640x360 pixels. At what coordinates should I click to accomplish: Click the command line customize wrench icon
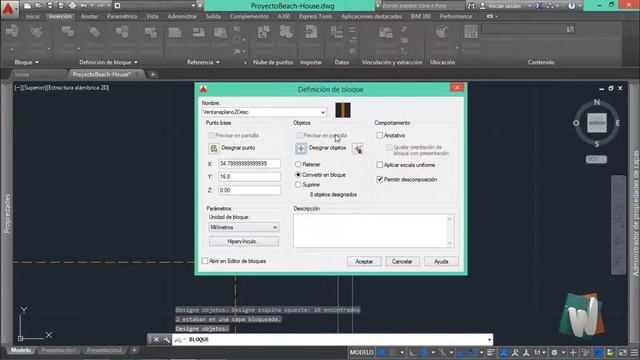166,340
